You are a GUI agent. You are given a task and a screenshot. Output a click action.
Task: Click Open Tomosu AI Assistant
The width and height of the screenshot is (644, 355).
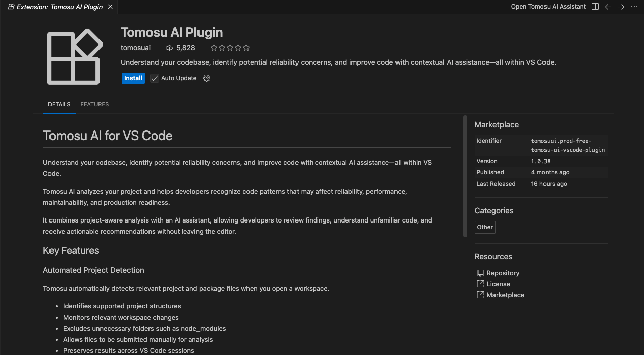click(x=549, y=7)
